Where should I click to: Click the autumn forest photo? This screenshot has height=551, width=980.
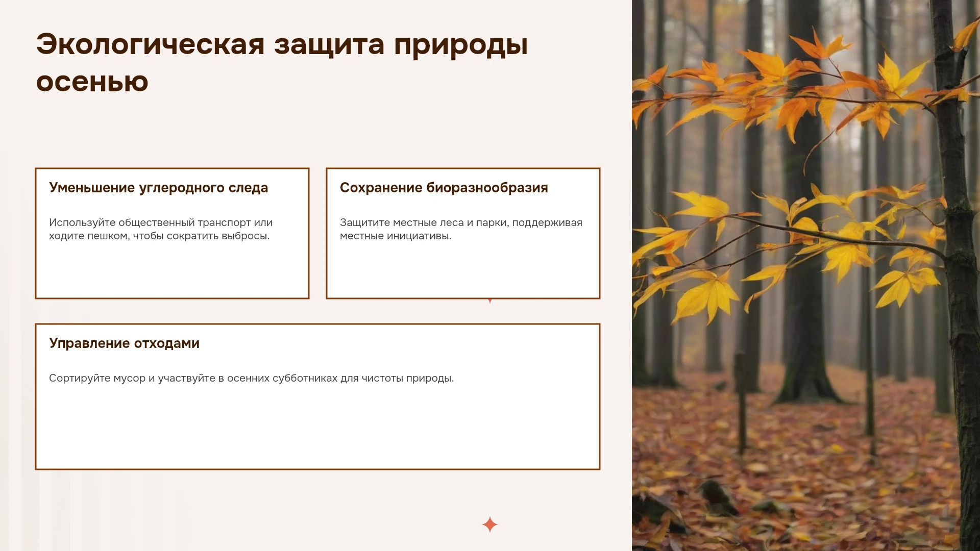click(806, 275)
